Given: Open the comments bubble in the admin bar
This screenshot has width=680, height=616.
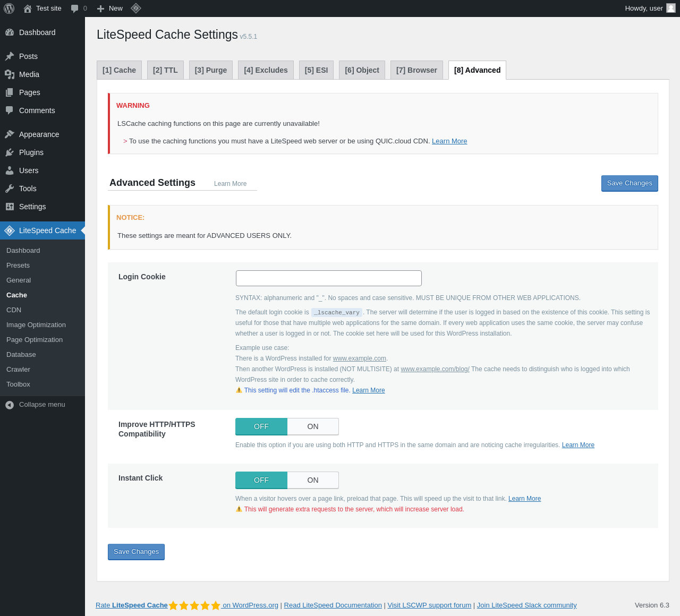Looking at the screenshot, I should click(74, 8).
